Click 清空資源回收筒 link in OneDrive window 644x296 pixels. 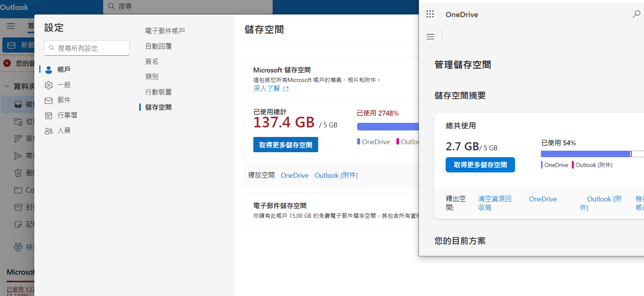tap(494, 203)
